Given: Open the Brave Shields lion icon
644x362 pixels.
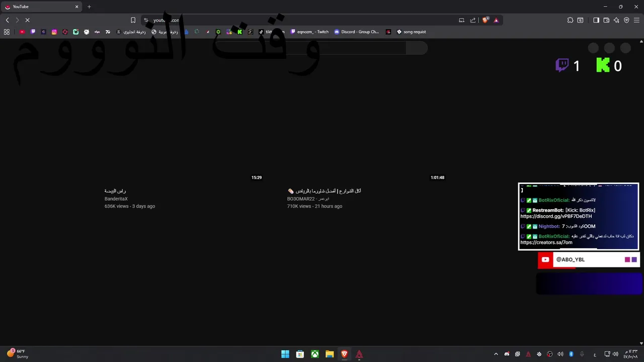Looking at the screenshot, I should pos(485,20).
